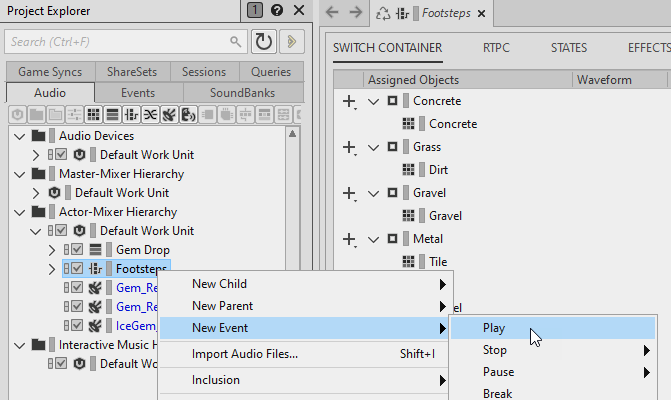Click the refresh button beside search
The image size is (671, 400).
point(264,42)
